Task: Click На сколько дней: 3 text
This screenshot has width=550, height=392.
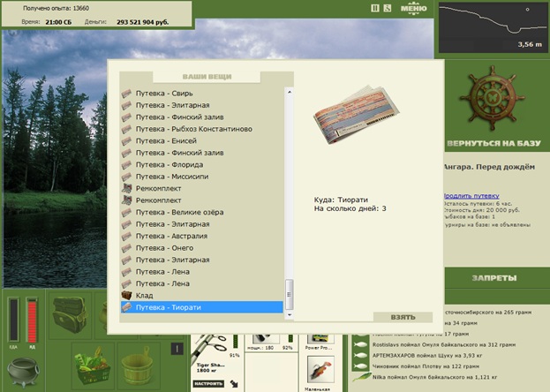Action: (x=350, y=209)
